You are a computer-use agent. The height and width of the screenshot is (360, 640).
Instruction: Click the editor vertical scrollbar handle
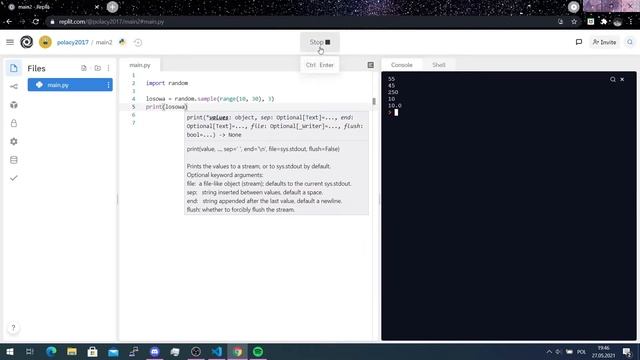(x=374, y=101)
